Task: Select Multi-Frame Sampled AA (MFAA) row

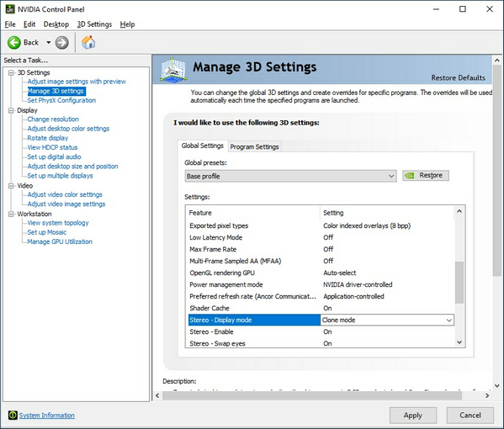Action: pos(321,261)
